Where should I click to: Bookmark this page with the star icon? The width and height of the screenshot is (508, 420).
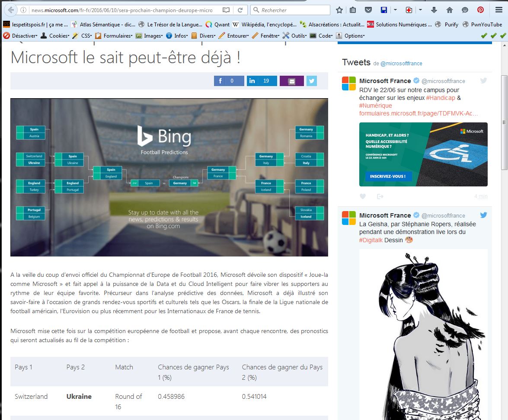click(339, 10)
